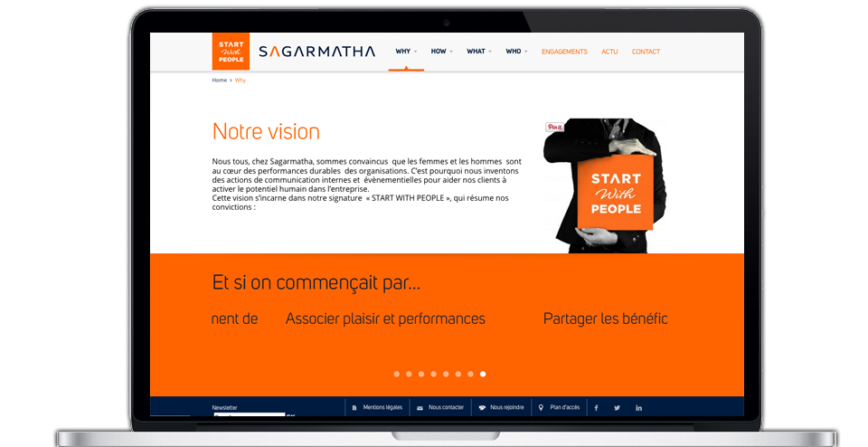This screenshot has width=868, height=447.
Task: Open the ENGAGEMENTS menu item
Action: [564, 52]
